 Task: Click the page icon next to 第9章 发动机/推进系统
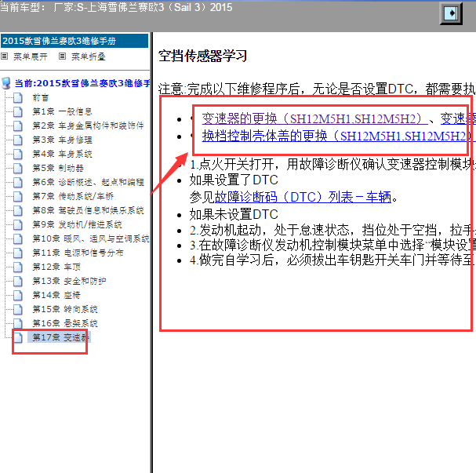coord(18,224)
